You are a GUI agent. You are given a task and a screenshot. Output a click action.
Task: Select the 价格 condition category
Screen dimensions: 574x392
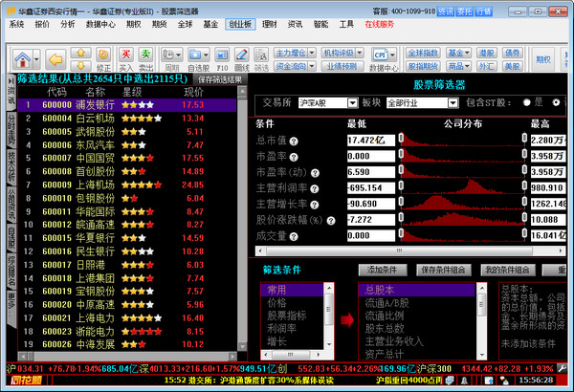(x=276, y=303)
